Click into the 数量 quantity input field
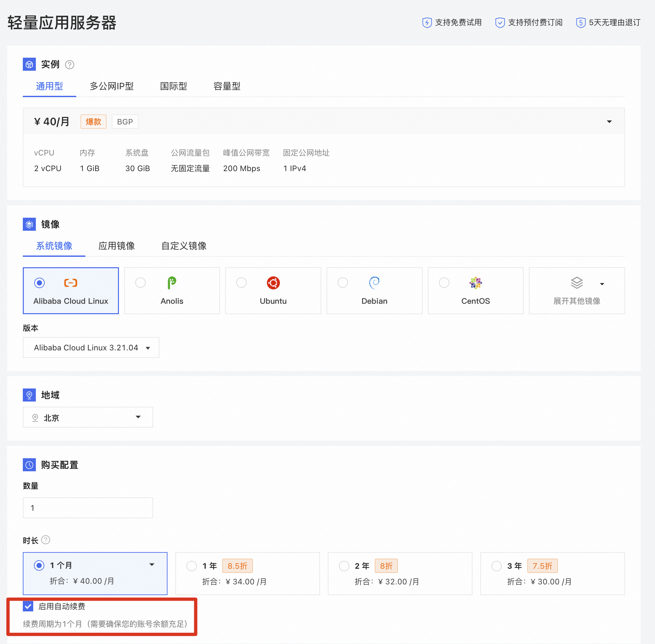 [x=88, y=508]
